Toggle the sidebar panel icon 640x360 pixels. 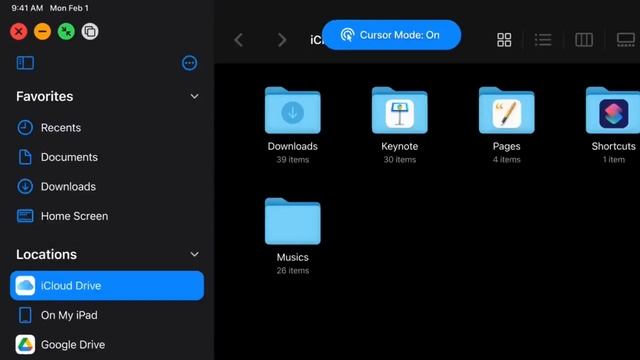pos(25,63)
